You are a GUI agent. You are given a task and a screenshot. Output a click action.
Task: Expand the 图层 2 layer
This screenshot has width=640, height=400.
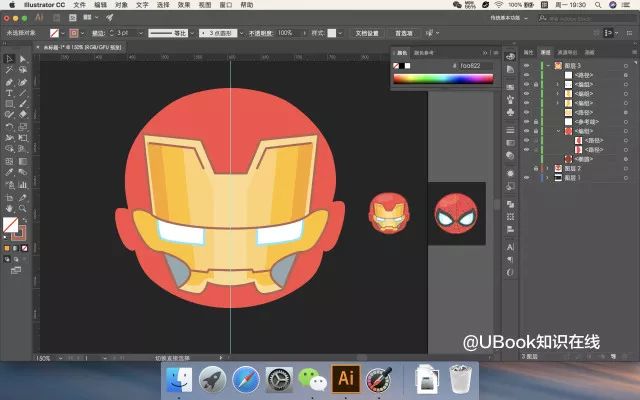point(548,169)
